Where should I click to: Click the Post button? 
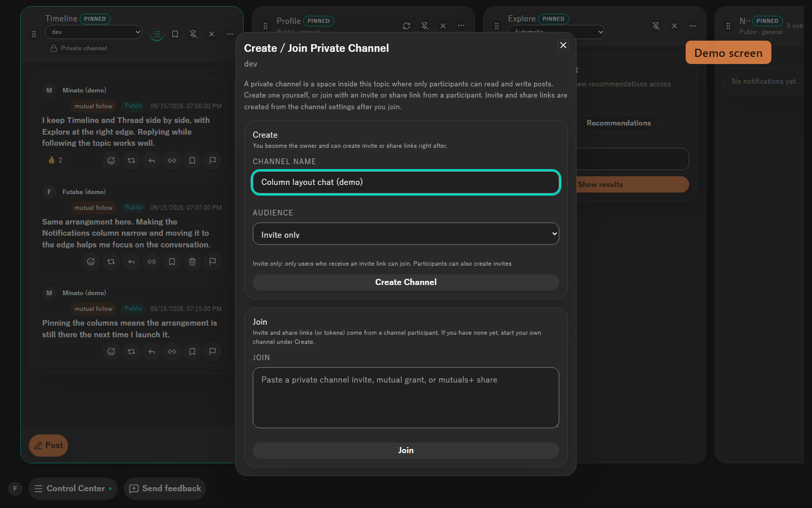48,446
